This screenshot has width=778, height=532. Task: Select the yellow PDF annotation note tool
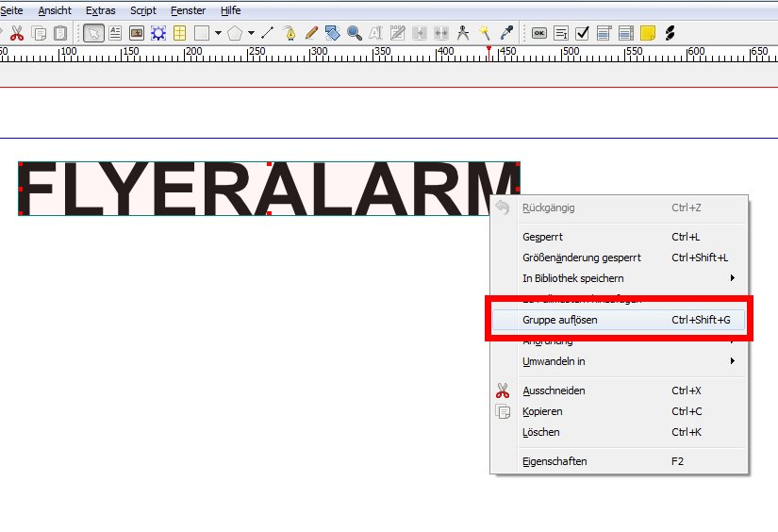[648, 33]
